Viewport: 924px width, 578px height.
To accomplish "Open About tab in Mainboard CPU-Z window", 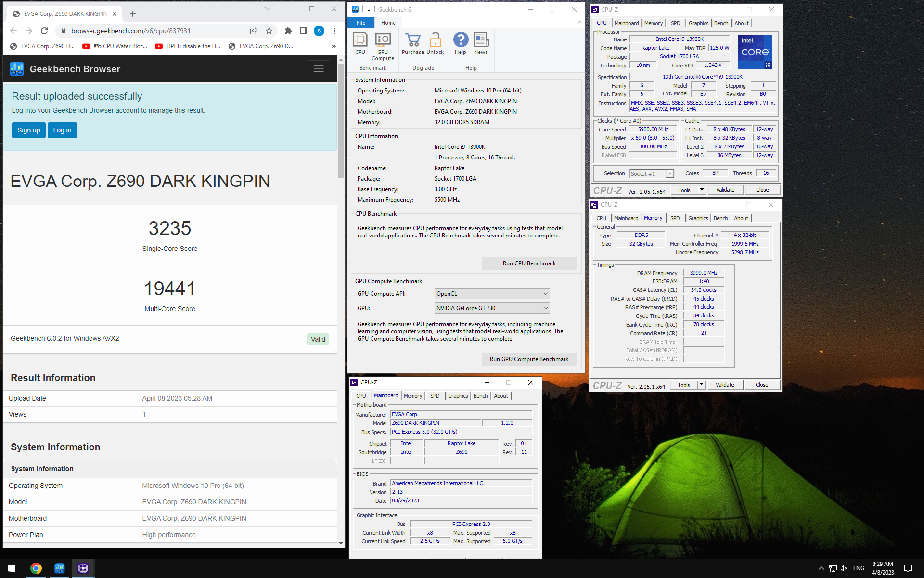I will coord(501,396).
